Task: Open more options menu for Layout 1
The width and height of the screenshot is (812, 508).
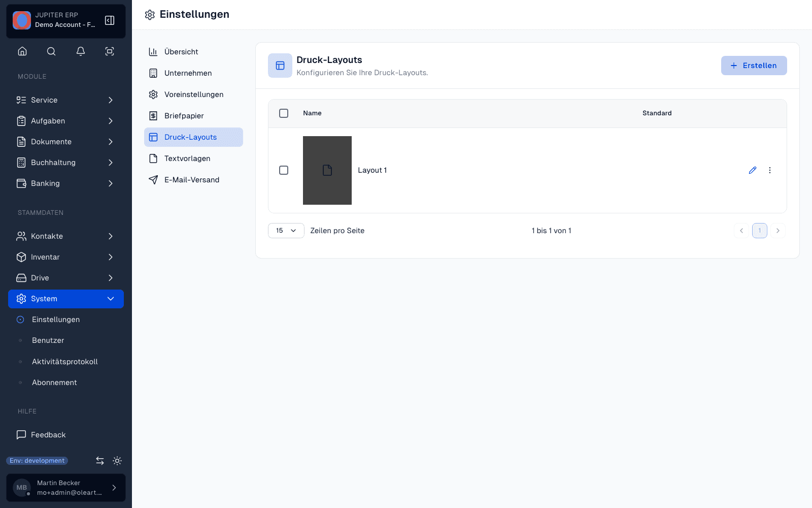Action: click(770, 170)
